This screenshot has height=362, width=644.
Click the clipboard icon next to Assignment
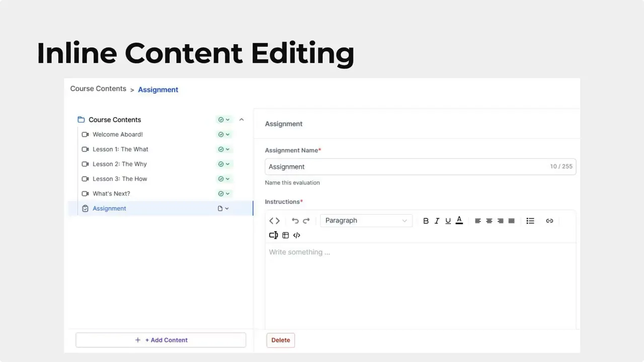[85, 208]
